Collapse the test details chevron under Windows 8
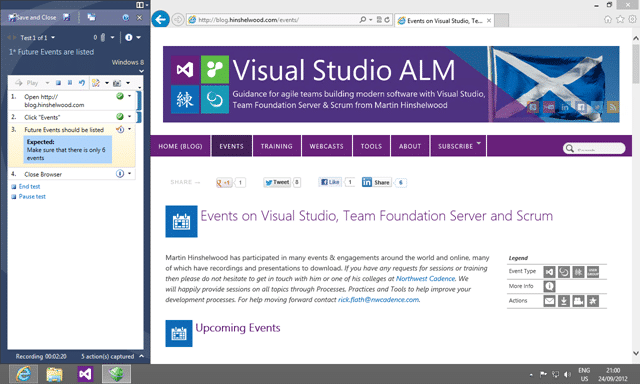The width and height of the screenshot is (640, 384). [x=141, y=71]
